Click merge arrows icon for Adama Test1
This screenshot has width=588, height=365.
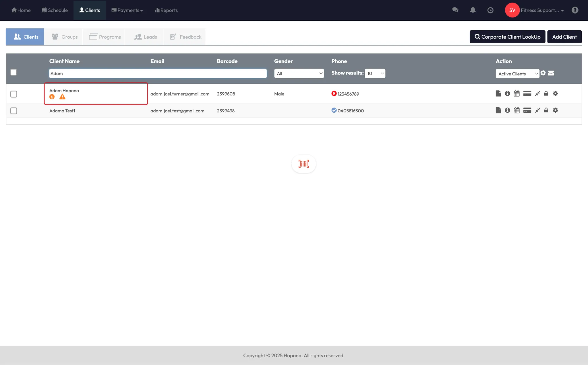[x=537, y=110]
